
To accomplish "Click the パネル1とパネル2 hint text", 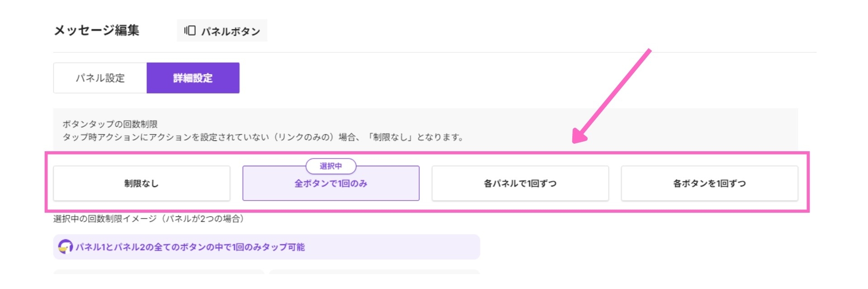I will pyautogui.click(x=190, y=247).
